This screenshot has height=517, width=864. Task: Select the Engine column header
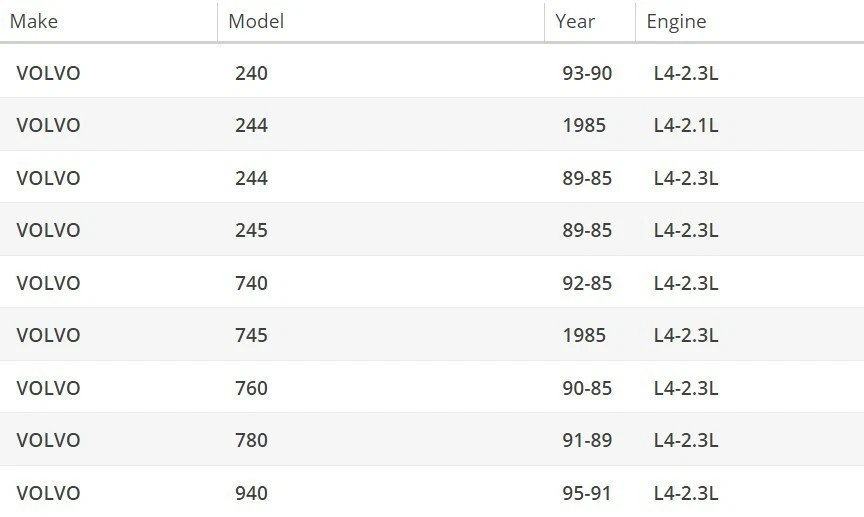676,21
